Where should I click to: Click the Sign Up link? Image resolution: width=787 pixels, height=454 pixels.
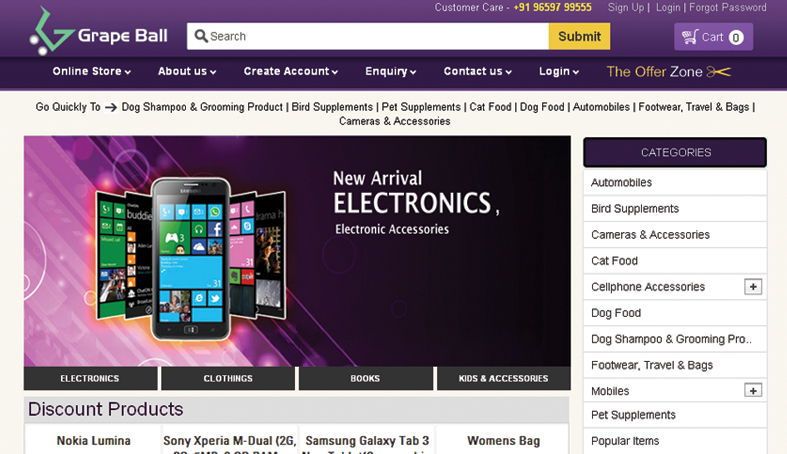coord(625,8)
